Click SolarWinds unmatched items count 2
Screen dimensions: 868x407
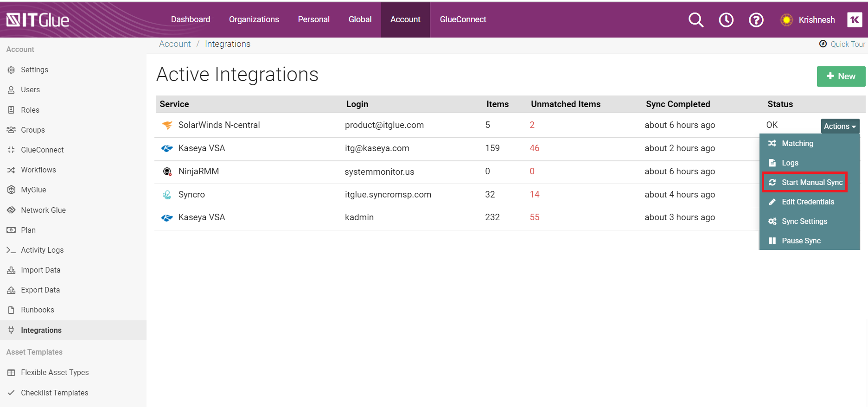coord(532,125)
